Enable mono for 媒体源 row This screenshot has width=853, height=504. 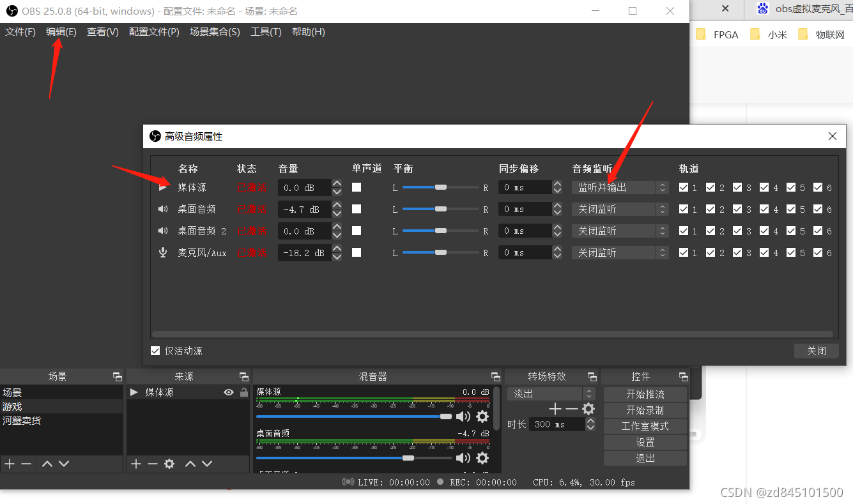(x=357, y=187)
